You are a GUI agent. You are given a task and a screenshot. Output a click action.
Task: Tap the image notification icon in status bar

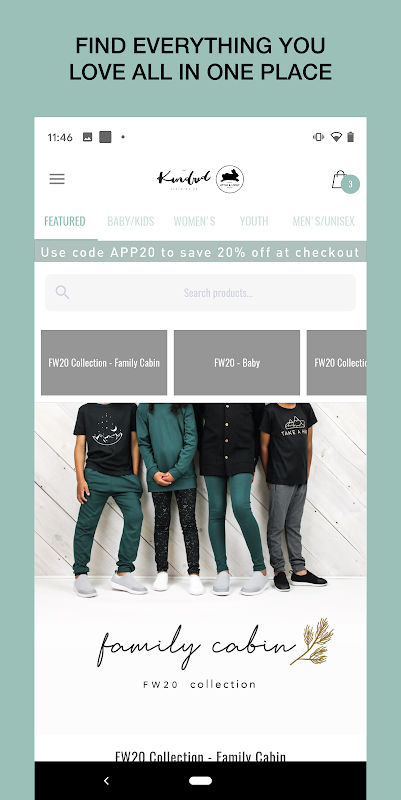click(x=88, y=137)
